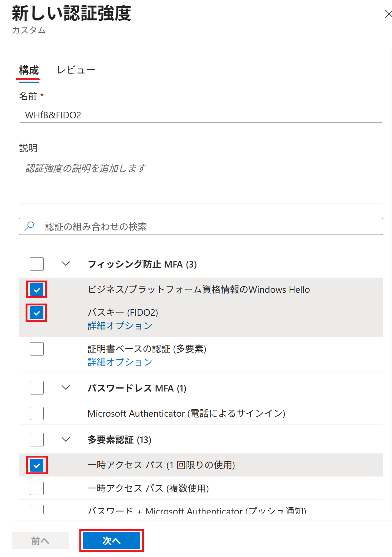Close the 新しい認証強度 panel with X
This screenshot has width=392, height=557.
coord(388,14)
